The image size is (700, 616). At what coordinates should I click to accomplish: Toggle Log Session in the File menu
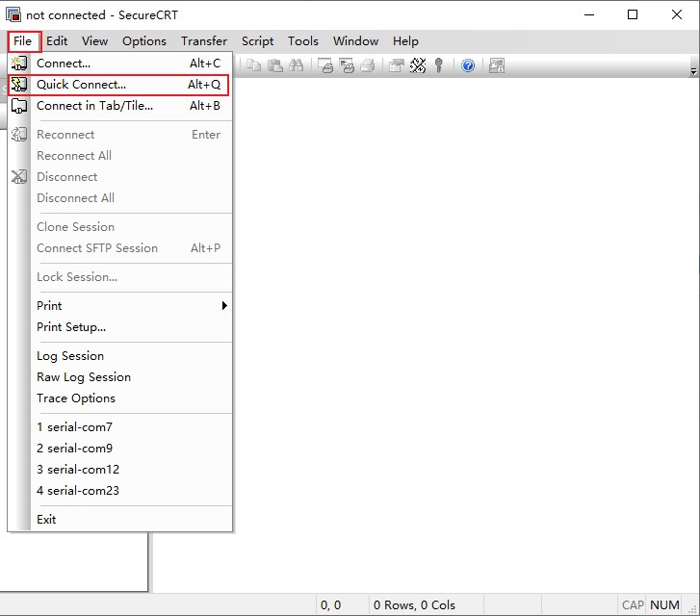(70, 356)
